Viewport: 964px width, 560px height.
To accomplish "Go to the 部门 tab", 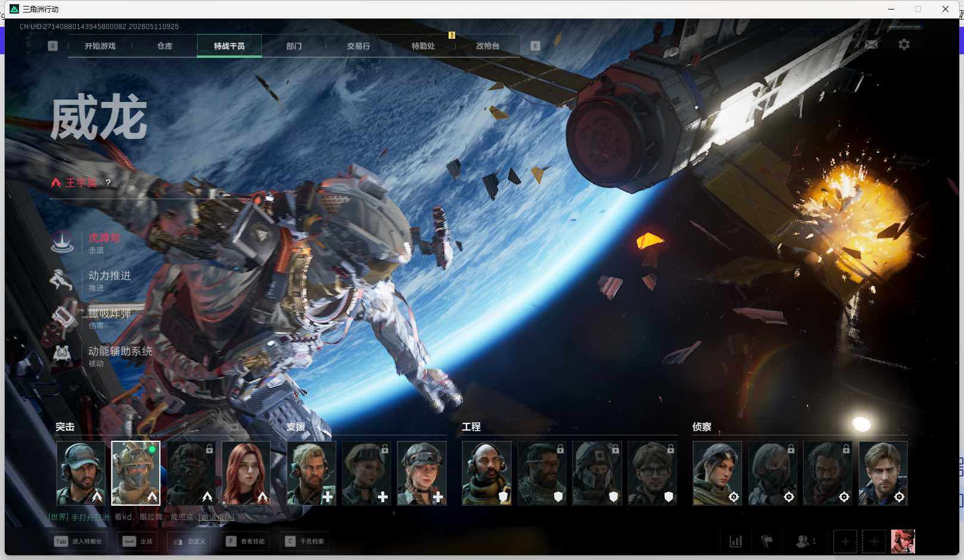I will [293, 46].
